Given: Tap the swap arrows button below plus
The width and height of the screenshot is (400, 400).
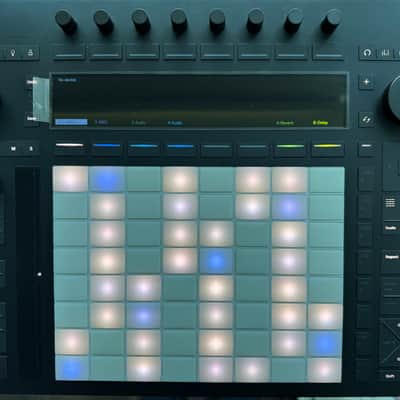Looking at the screenshot, I should [x=366, y=119].
